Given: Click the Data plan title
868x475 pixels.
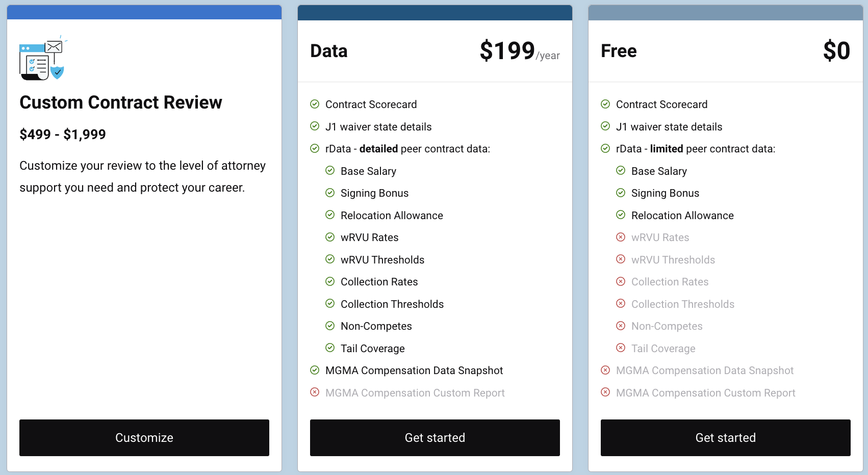Looking at the screenshot, I should click(x=329, y=51).
